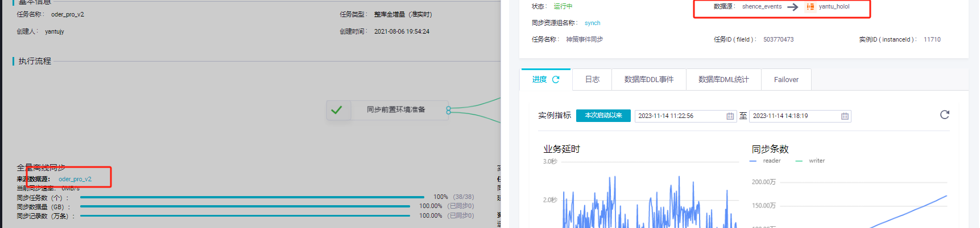This screenshot has width=980, height=228.
Task: Click 同步数据量 (GB) progress bar
Action: click(x=245, y=206)
